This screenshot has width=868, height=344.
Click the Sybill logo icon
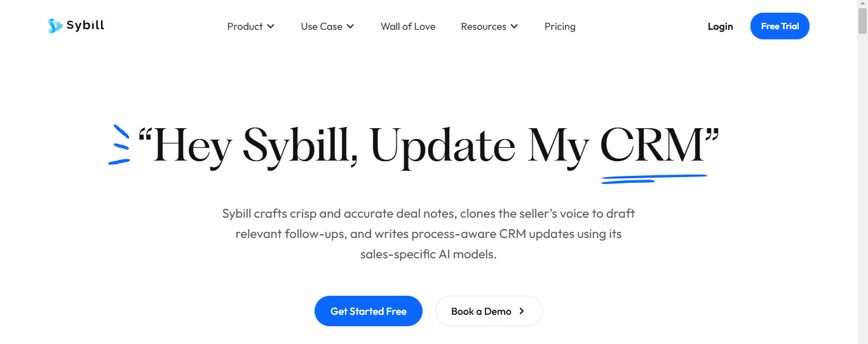coord(55,26)
